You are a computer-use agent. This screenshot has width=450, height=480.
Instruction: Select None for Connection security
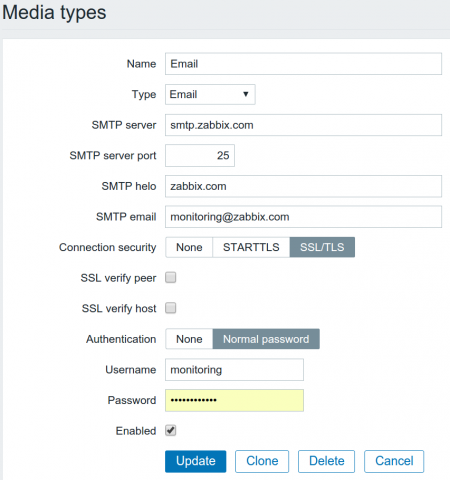[189, 247]
